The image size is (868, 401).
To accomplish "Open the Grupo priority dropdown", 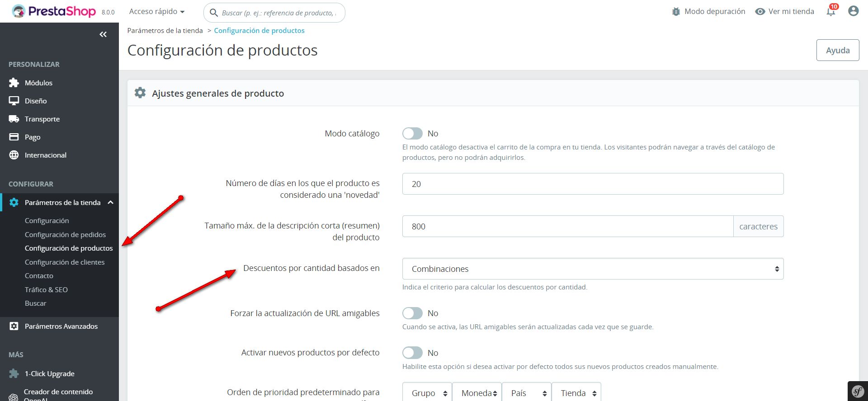I will [x=427, y=393].
